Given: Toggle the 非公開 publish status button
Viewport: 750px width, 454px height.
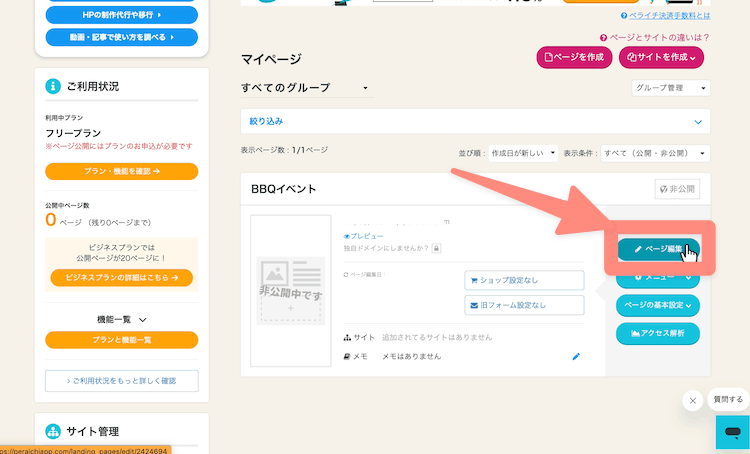Looking at the screenshot, I should point(677,189).
